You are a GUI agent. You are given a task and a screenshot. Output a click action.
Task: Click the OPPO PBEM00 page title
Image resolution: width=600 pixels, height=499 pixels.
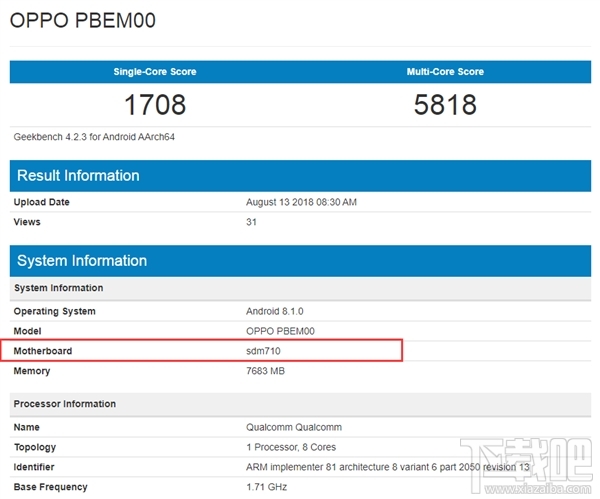pyautogui.click(x=83, y=20)
